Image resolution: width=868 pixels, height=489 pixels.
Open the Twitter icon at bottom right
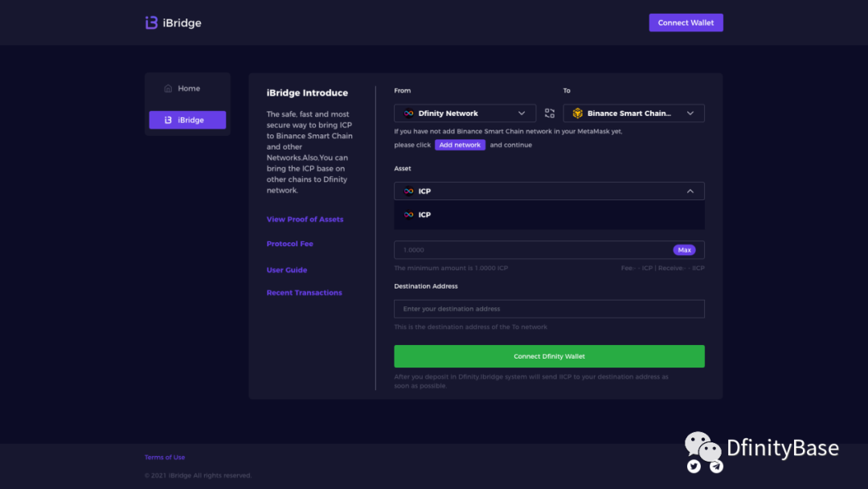(694, 466)
